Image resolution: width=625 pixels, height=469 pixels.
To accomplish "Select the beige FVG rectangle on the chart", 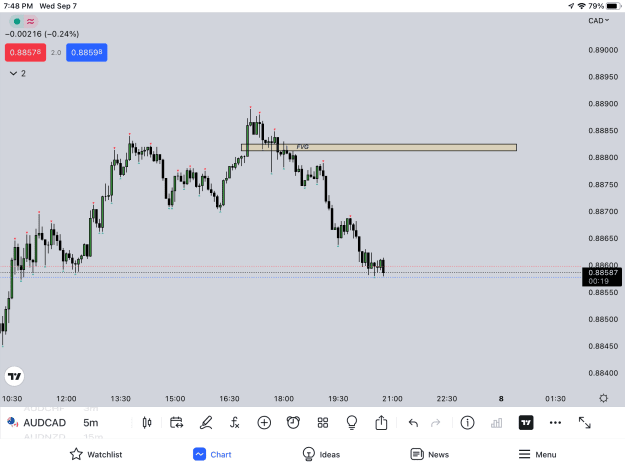I will pos(379,147).
